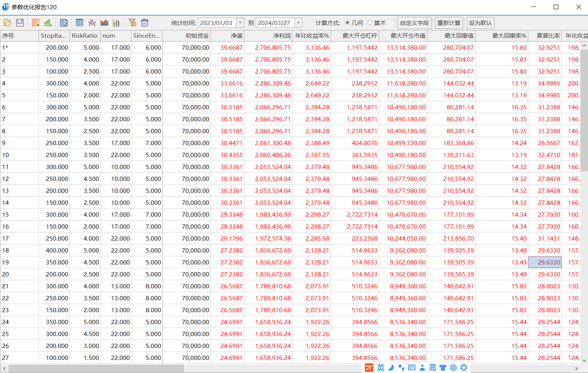This screenshot has width=588, height=373.
Task: Sort by the 最大开仓市值 column header
Action: (x=403, y=36)
